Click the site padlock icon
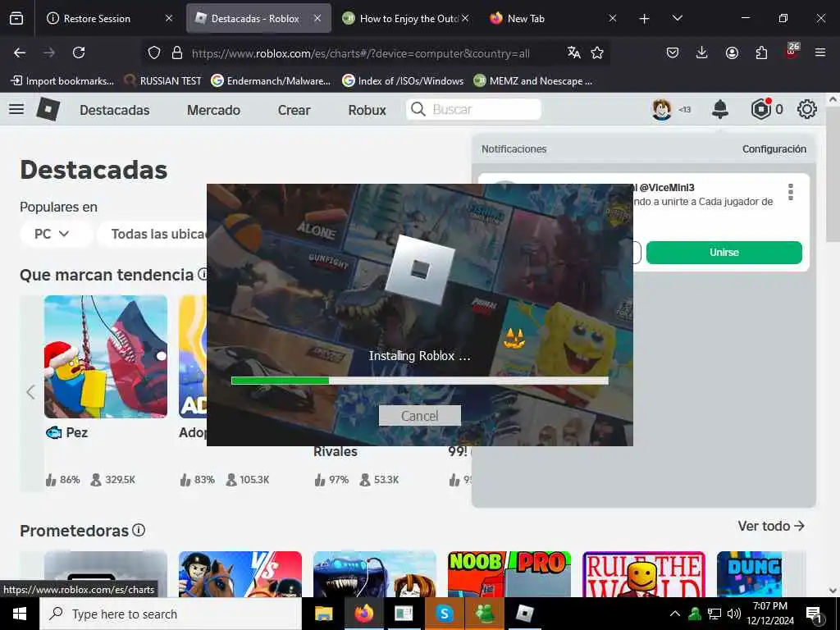Image resolution: width=840 pixels, height=630 pixels. tap(177, 52)
